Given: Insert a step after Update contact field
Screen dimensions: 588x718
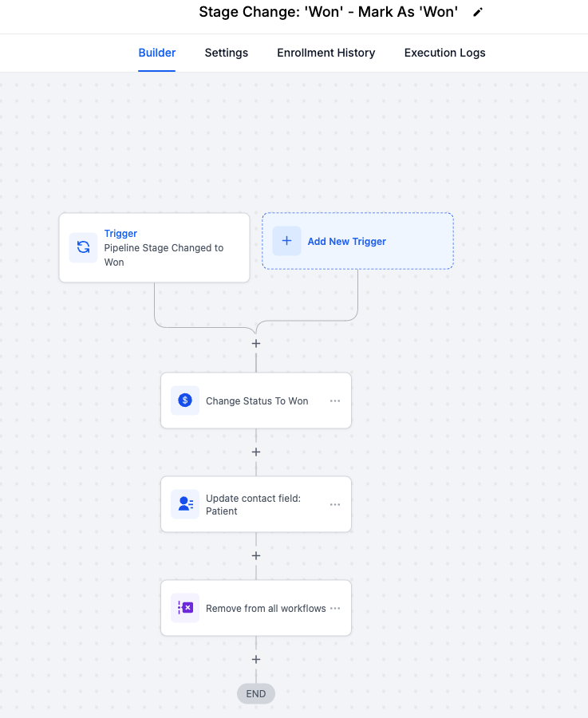Looking at the screenshot, I should click(256, 555).
